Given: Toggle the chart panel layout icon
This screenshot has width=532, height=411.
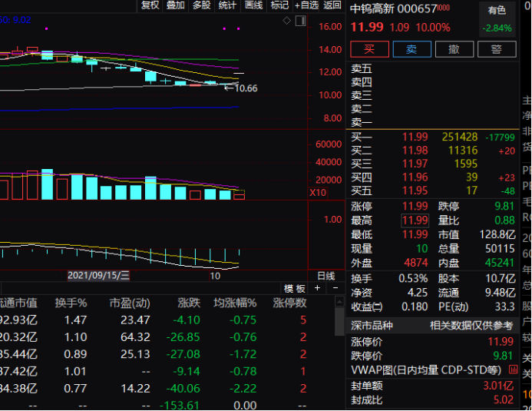Looking at the screenshot, I should [x=302, y=22].
